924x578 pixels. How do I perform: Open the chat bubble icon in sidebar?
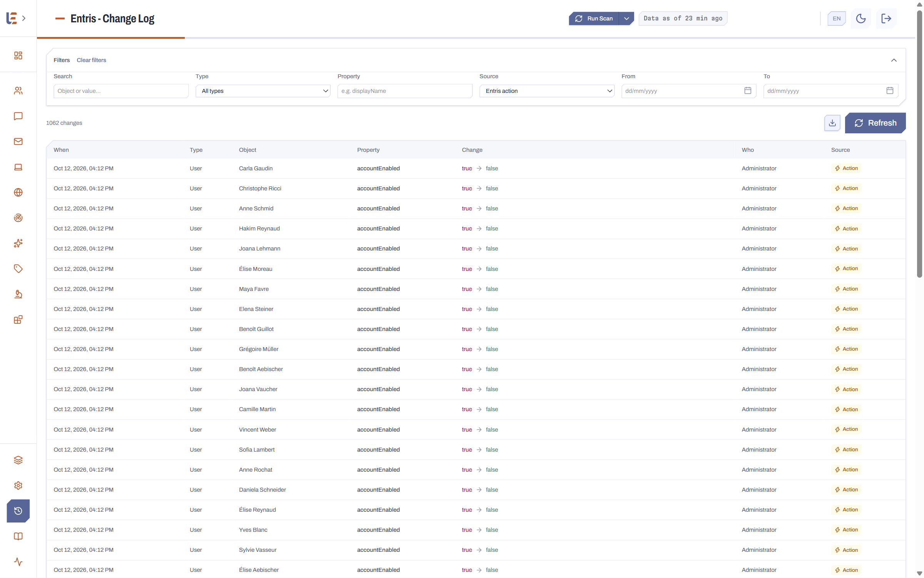[18, 116]
